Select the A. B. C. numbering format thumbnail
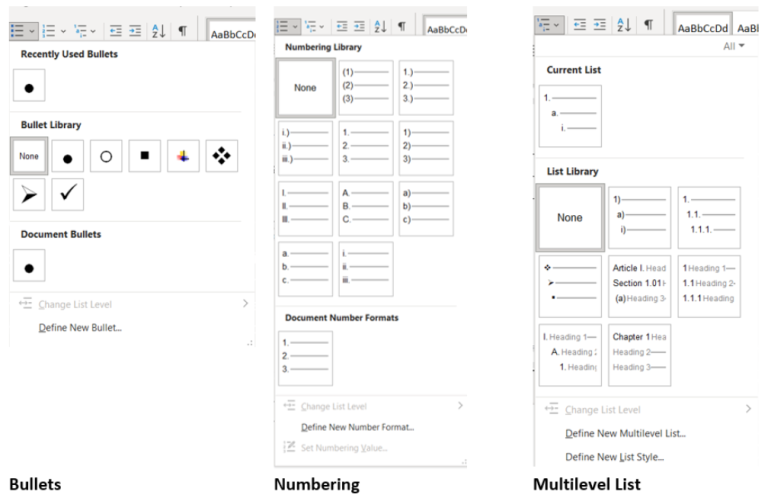 [x=364, y=208]
